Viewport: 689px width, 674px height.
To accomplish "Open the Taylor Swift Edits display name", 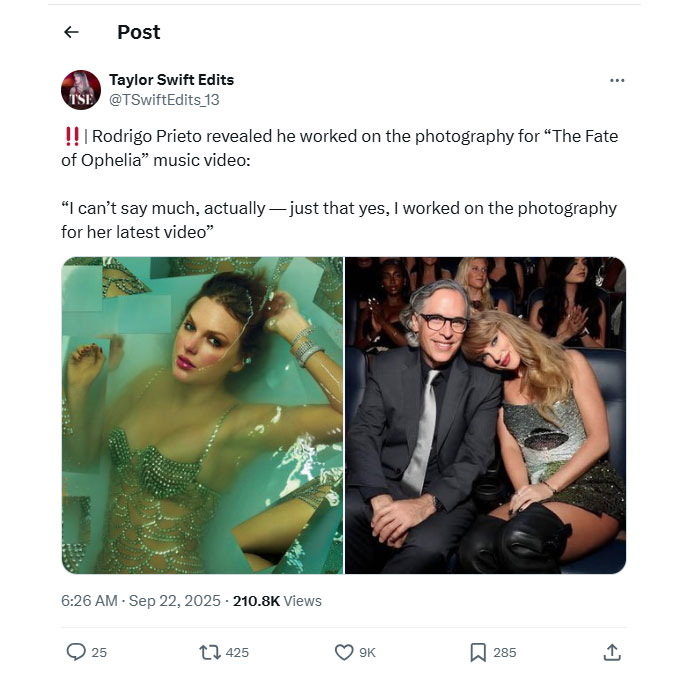I will coord(171,80).
